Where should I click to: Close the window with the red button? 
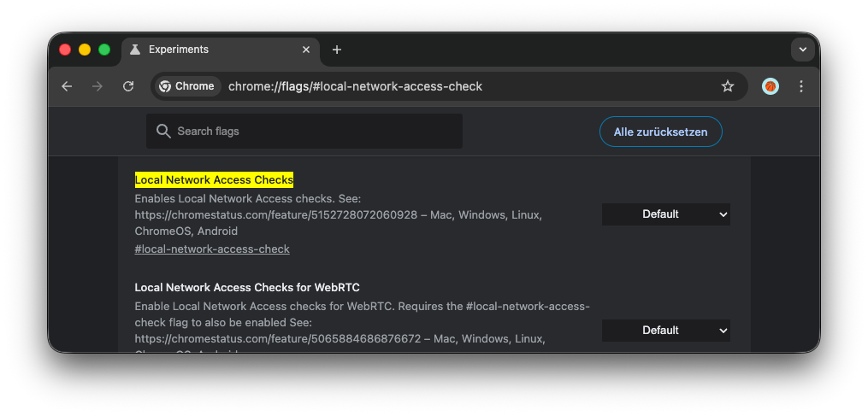point(65,50)
